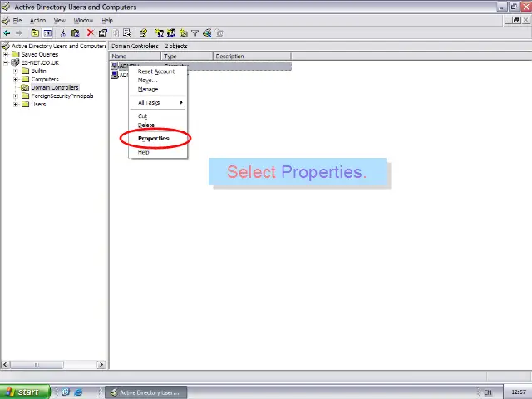Click the Forward arrow toolbar icon
Viewport: 532px width, 399px height.
pos(18,33)
